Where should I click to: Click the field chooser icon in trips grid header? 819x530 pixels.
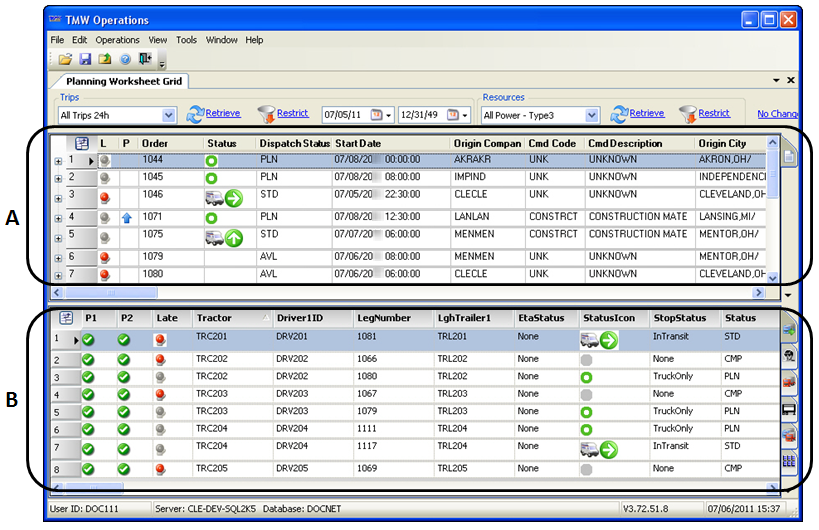click(x=82, y=144)
